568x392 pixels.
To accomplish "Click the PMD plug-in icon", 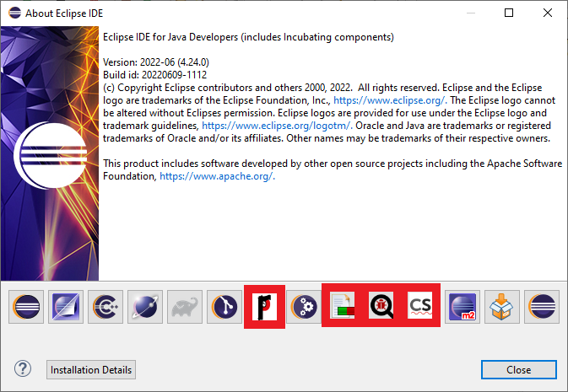I will (x=264, y=307).
